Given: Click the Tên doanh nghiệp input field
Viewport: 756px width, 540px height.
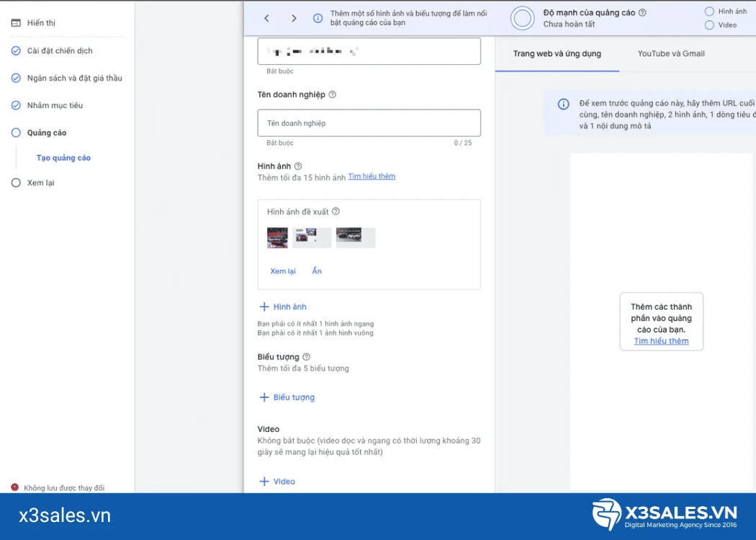Looking at the screenshot, I should click(369, 123).
